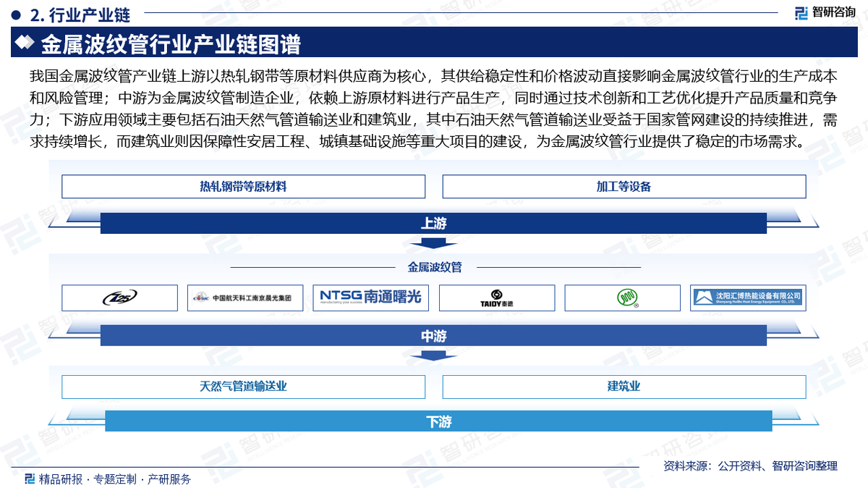This screenshot has width=868, height=488.
Task: Select the NTSG南通曙光 company logo
Action: coord(370,298)
